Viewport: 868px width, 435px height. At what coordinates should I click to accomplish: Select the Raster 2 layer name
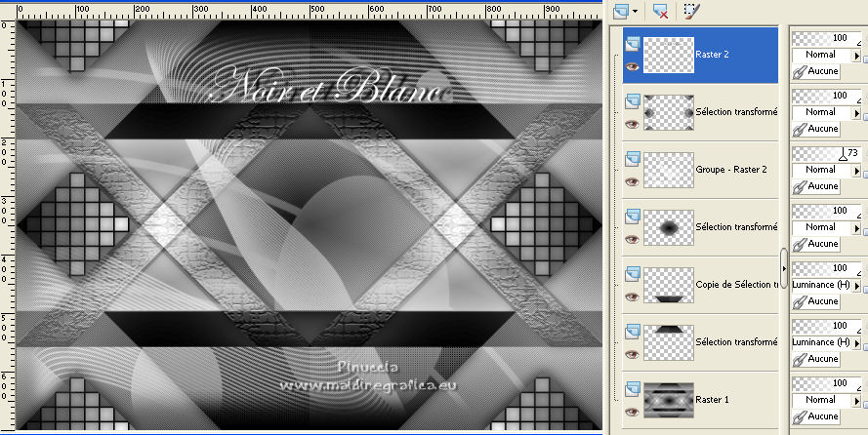pyautogui.click(x=713, y=55)
